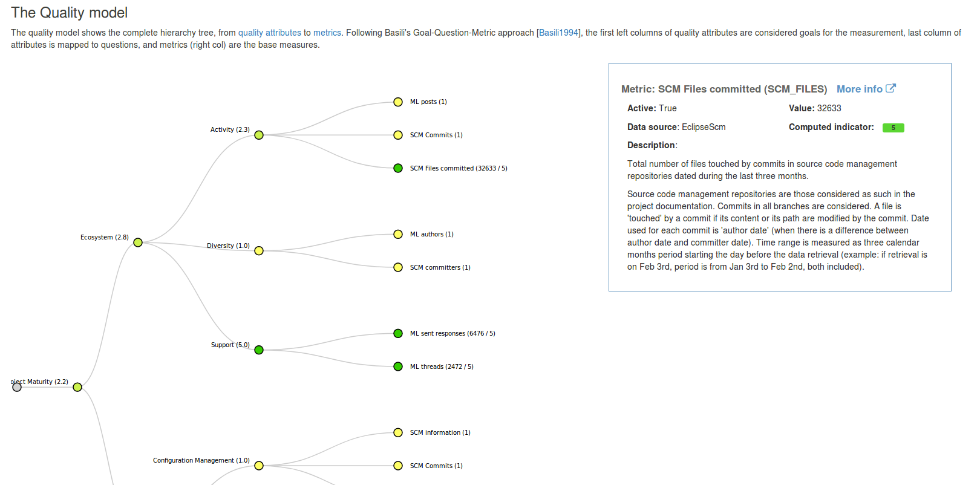Image resolution: width=980 pixels, height=485 pixels.
Task: Collapse the Ecosystem tree node
Action: click(x=138, y=242)
